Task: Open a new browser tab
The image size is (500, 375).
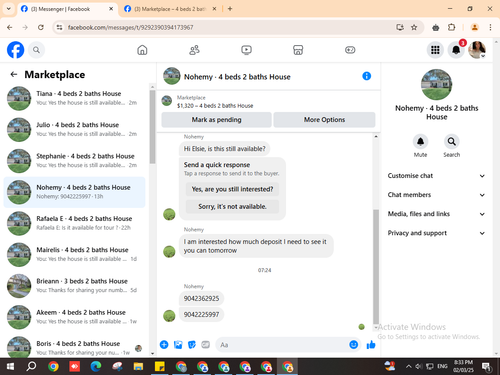Action: click(x=230, y=9)
